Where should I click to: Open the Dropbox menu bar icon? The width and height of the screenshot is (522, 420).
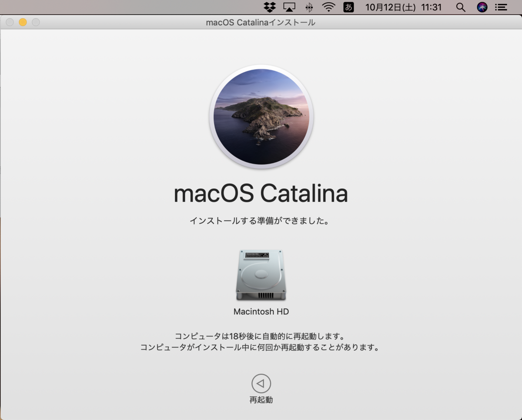(270, 7)
